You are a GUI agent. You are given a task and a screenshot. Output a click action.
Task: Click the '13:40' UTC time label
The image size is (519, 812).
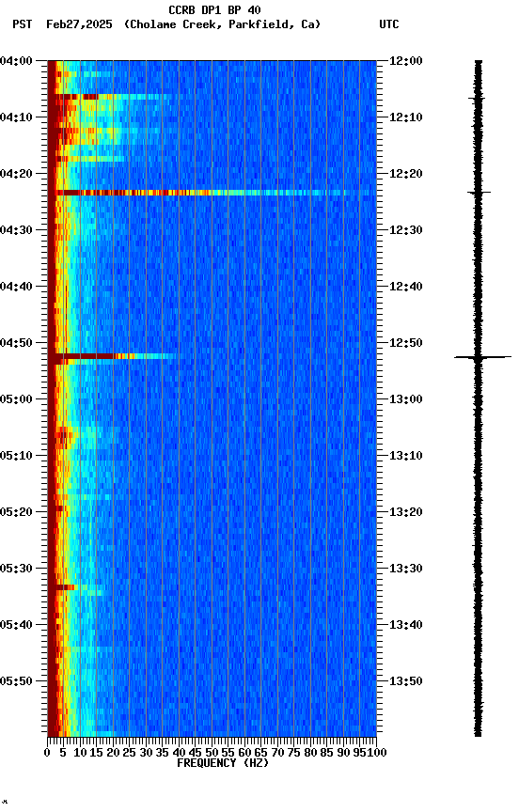pyautogui.click(x=406, y=625)
